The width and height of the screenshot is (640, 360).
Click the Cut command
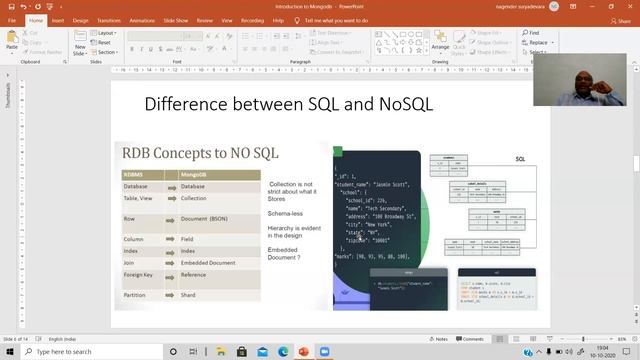point(30,33)
